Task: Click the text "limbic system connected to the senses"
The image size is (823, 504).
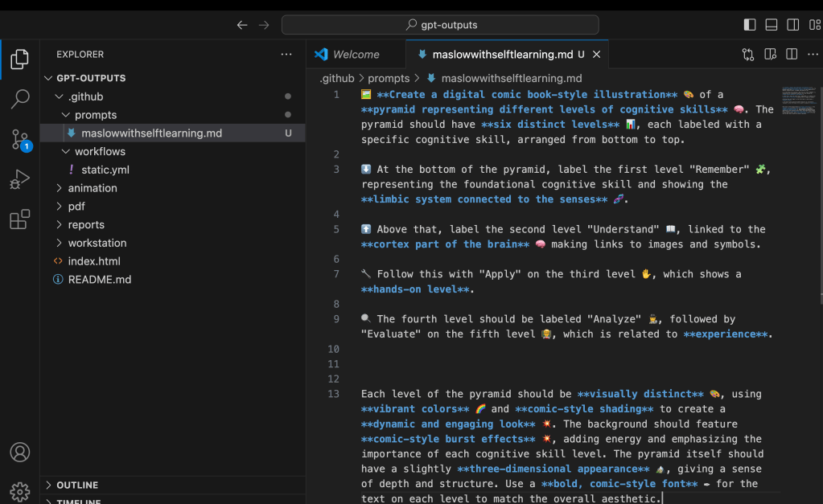Action: tap(484, 199)
